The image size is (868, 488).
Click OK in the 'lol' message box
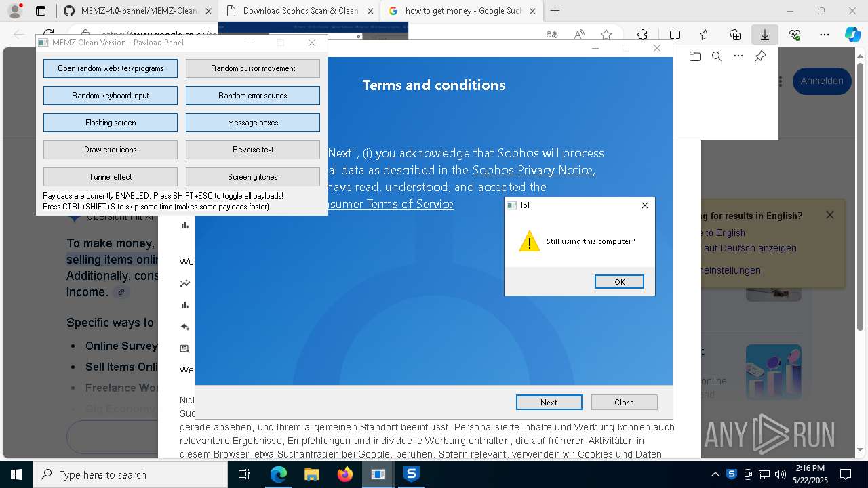(619, 282)
